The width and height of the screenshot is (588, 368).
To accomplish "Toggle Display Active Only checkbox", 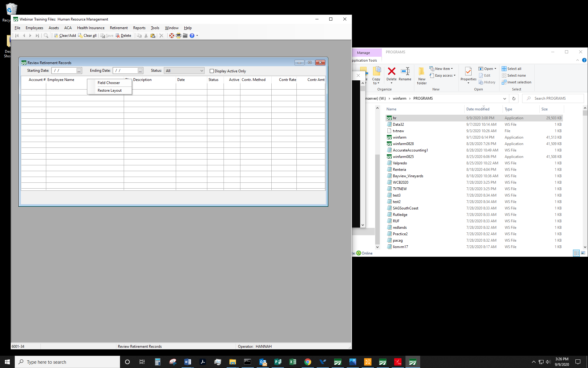I will 212,71.
